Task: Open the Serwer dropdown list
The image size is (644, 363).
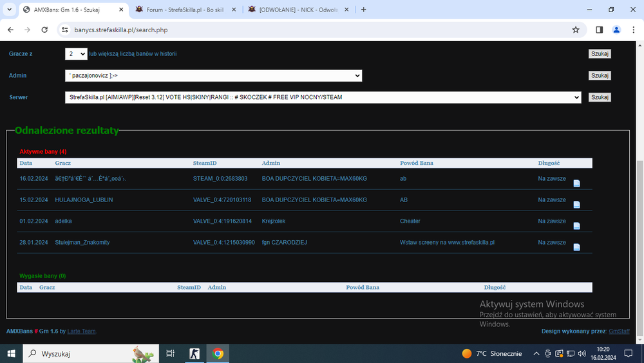Action: coord(323,97)
